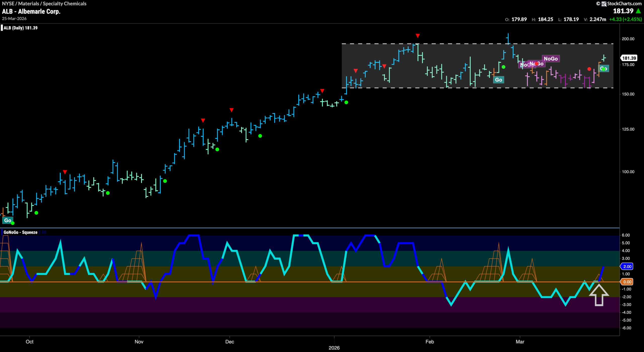The image size is (644, 352).
Task: Click the volume value 2.247m
Action: [598, 19]
